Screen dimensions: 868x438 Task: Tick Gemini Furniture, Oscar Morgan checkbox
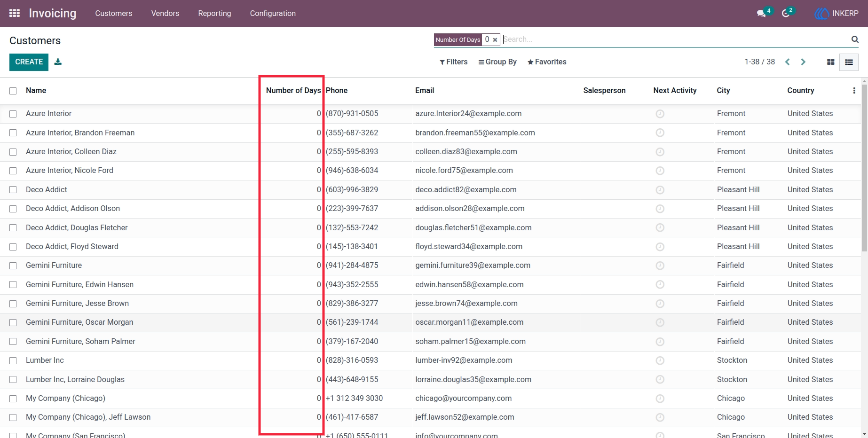[13, 322]
